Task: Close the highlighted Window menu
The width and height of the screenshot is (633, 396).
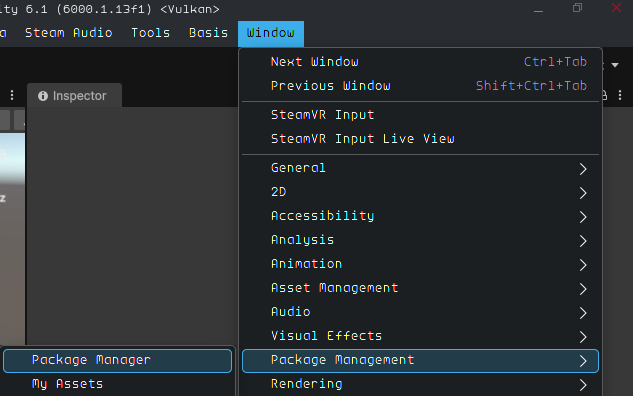Action: coord(271,34)
